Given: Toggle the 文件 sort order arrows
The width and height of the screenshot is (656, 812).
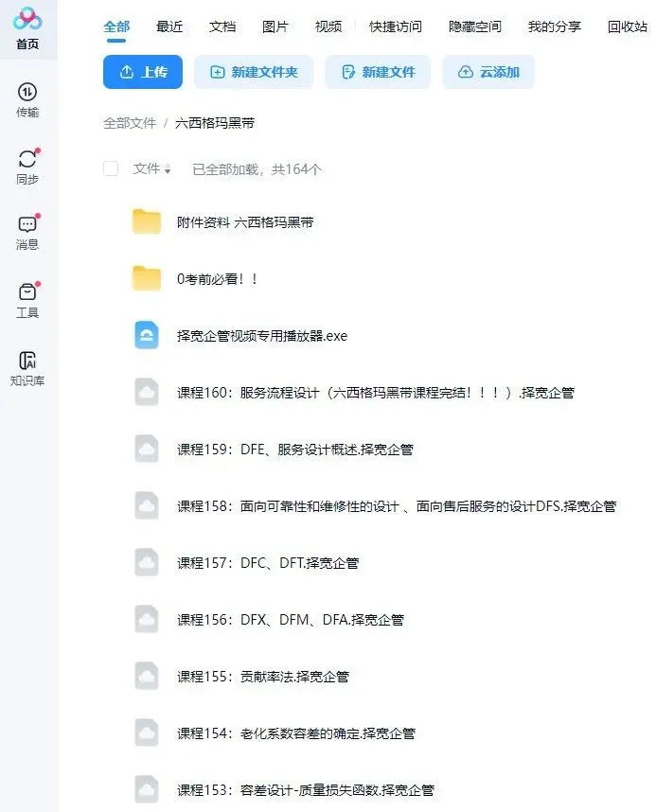Looking at the screenshot, I should pyautogui.click(x=168, y=169).
